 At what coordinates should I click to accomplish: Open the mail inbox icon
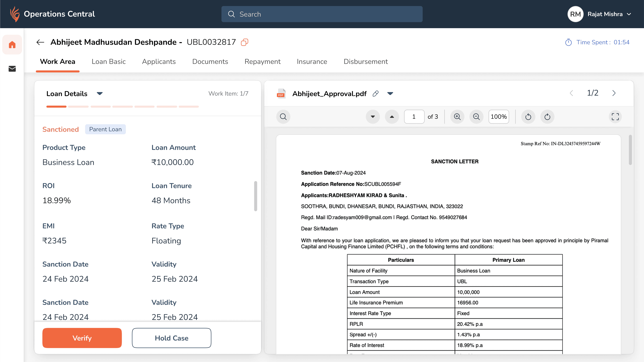[12, 69]
